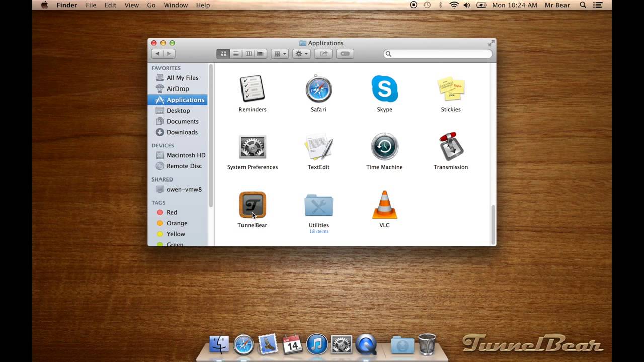Select Remote Disc under Devices
This screenshot has height=362, width=644.
178,166
